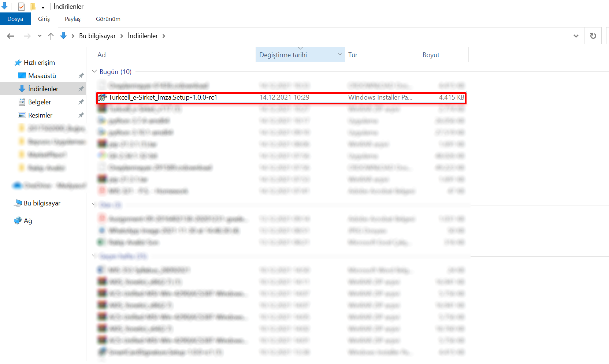The width and height of the screenshot is (609, 364).
Task: Click the pin icon next to Belgeler
Action: 81,102
